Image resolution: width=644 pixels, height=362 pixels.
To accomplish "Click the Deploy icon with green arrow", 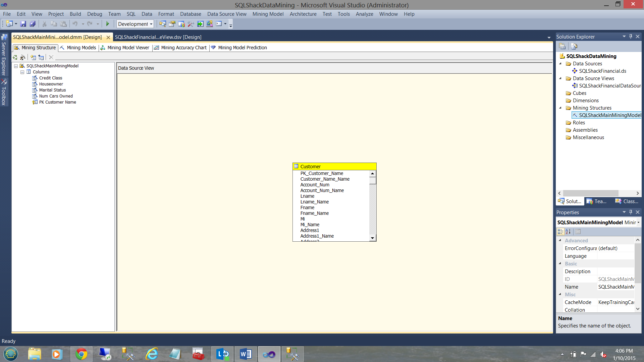I will pyautogui.click(x=200, y=24).
